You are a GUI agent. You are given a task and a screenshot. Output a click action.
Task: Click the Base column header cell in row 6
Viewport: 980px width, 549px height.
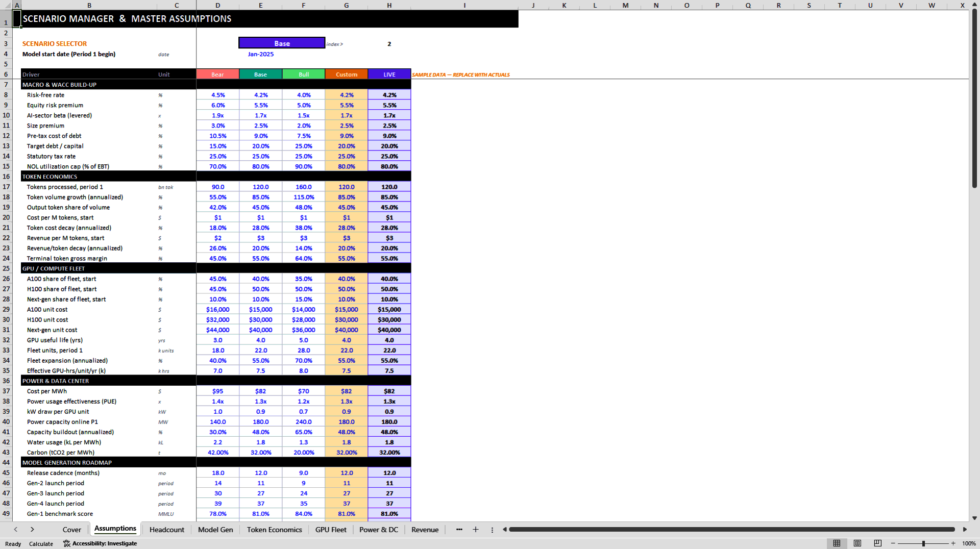point(261,74)
